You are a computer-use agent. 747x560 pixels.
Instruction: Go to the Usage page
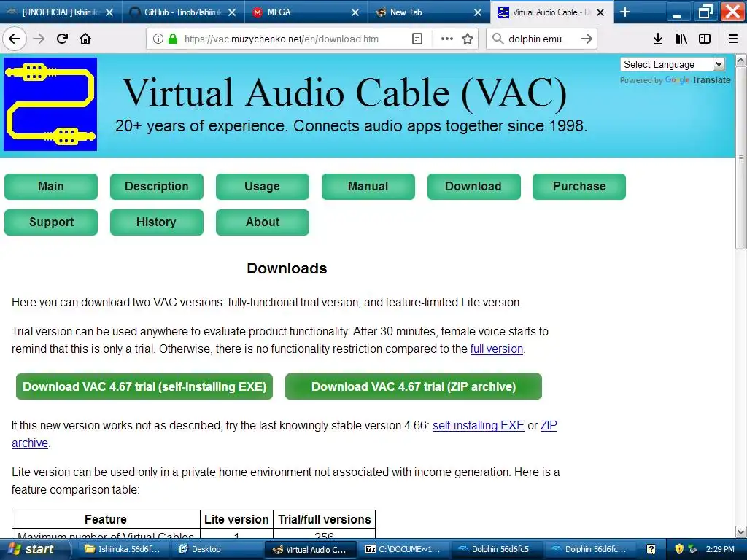(x=263, y=186)
